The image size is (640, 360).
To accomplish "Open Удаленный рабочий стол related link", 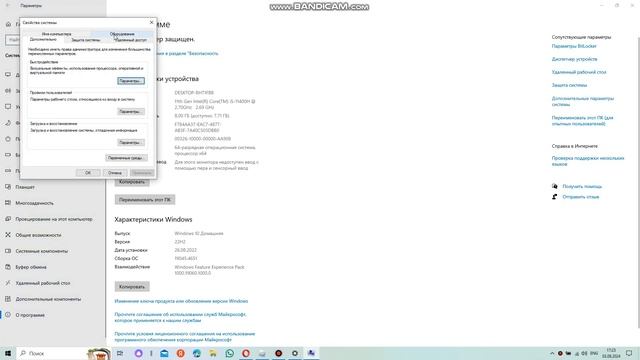I will point(579,72).
